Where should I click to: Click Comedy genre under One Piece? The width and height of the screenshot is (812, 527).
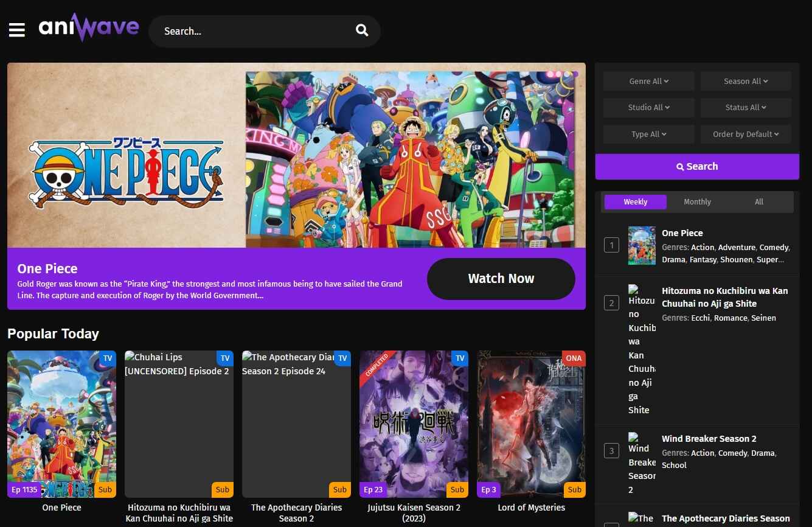point(774,248)
